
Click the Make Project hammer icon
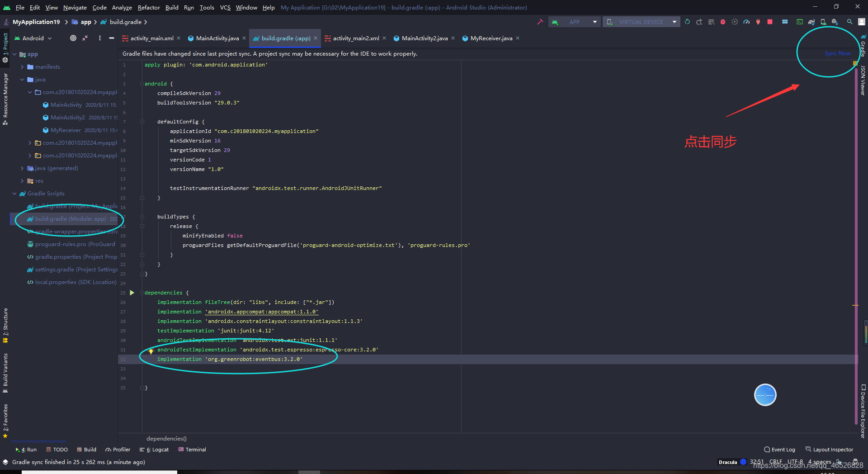(x=540, y=22)
